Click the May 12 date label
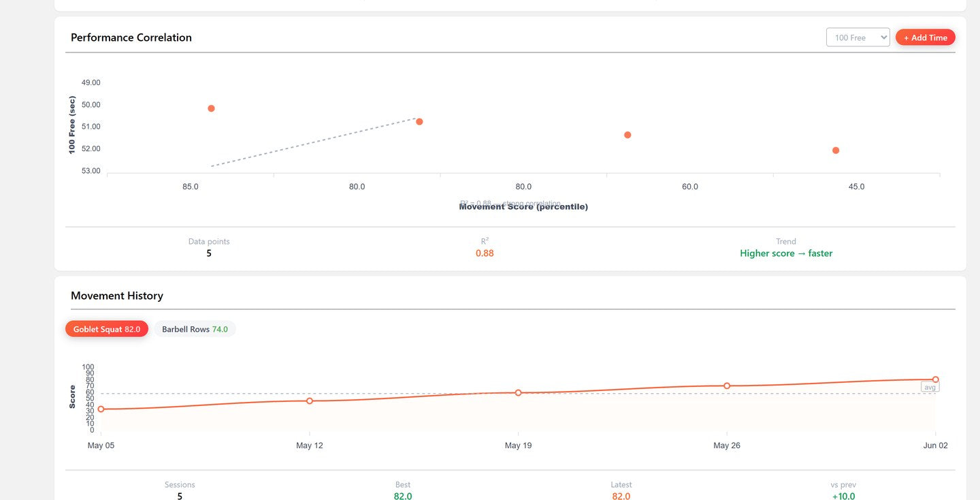 [310, 446]
